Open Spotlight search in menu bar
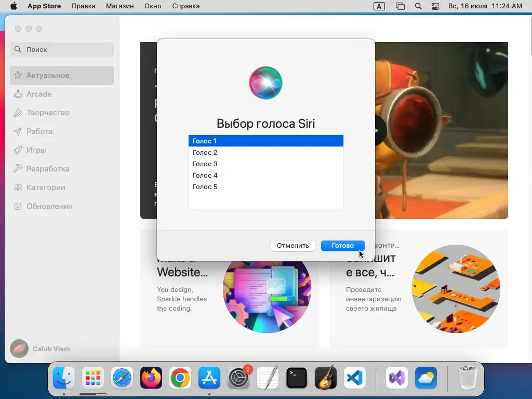The width and height of the screenshot is (532, 399). click(418, 6)
